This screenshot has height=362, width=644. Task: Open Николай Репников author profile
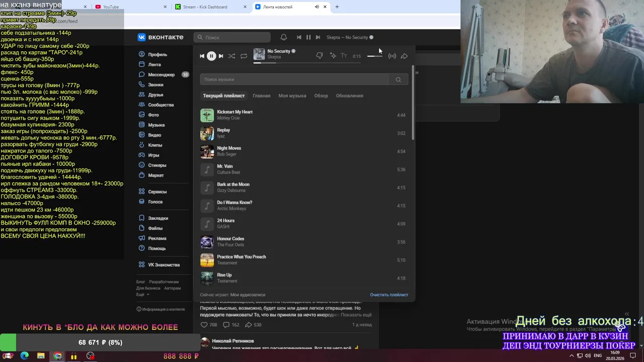pos(233,341)
